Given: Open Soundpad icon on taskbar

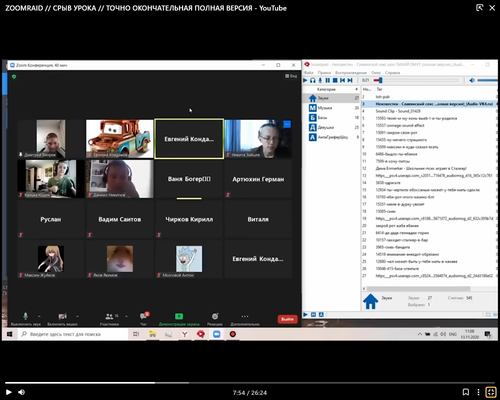Looking at the screenshot, I should click(x=201, y=334).
